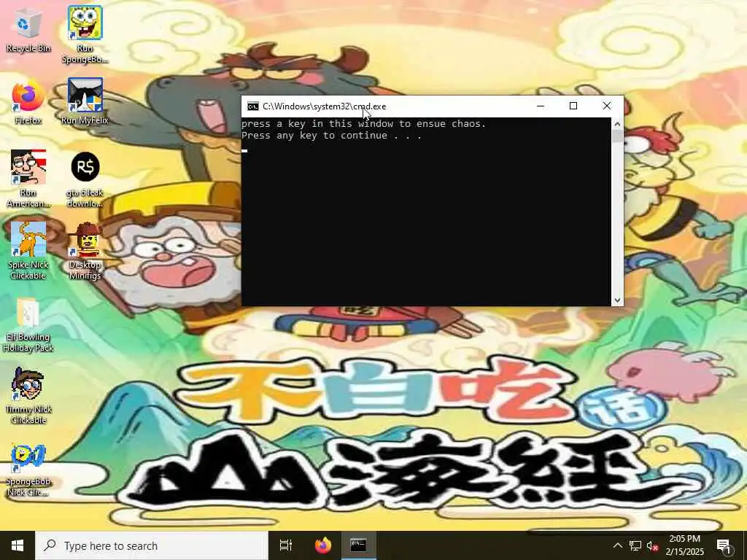The width and height of the screenshot is (747, 560).
Task: Click the cmd.exe window title text
Action: 325,106
